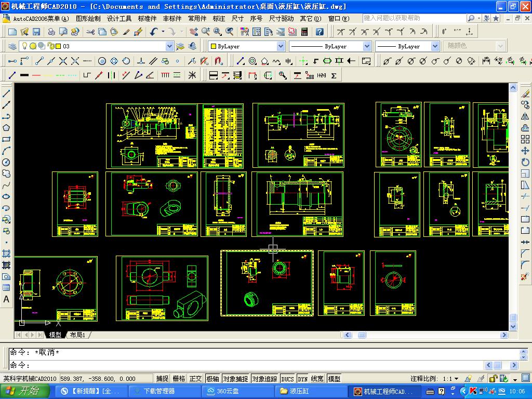Select the snap to center circle icon
Screen dimensions: 532x399
[x=102, y=61]
